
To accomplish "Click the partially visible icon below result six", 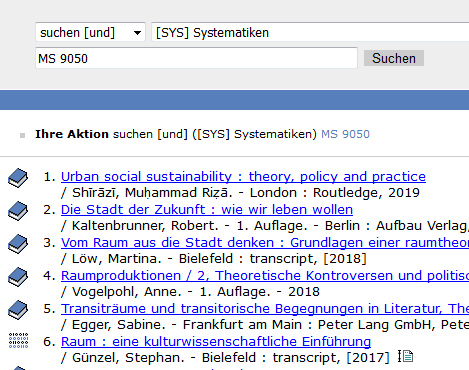I will click(18, 368).
